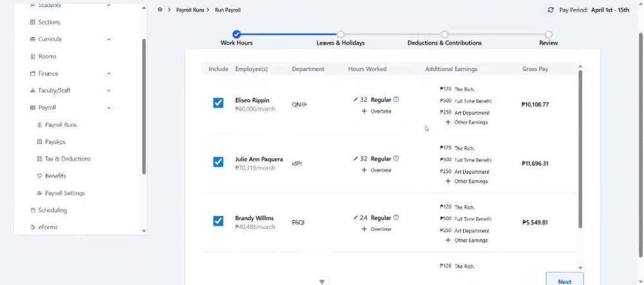Click plus icon for Julie Ann Paquera's Other Earnings
Viewport: 644px width, 285px height.
tap(448, 181)
